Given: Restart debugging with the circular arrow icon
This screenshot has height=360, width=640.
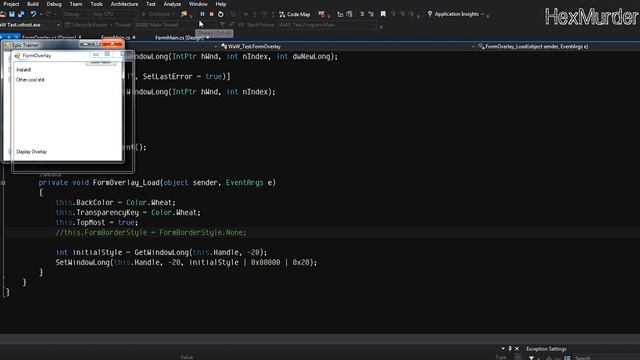Looking at the screenshot, I should 221,14.
